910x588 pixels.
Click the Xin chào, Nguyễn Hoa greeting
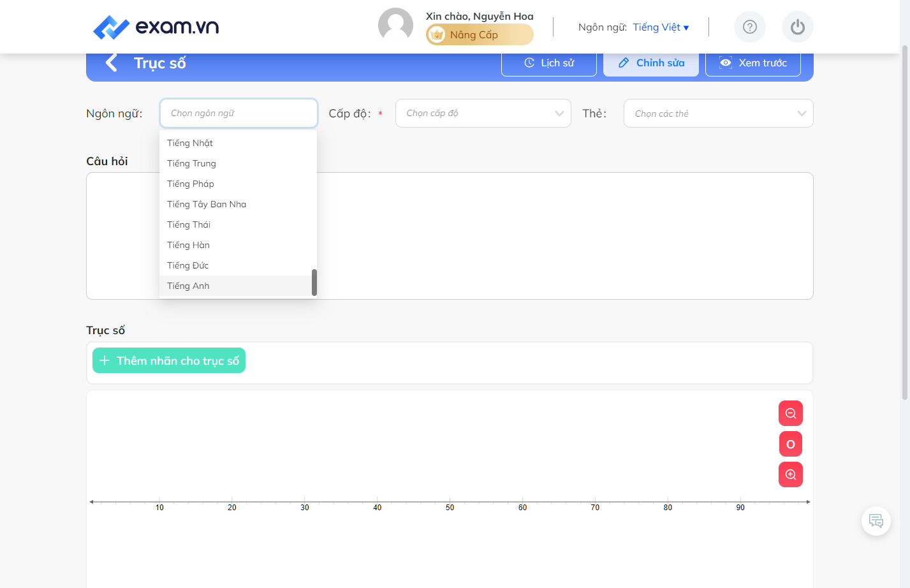click(480, 16)
